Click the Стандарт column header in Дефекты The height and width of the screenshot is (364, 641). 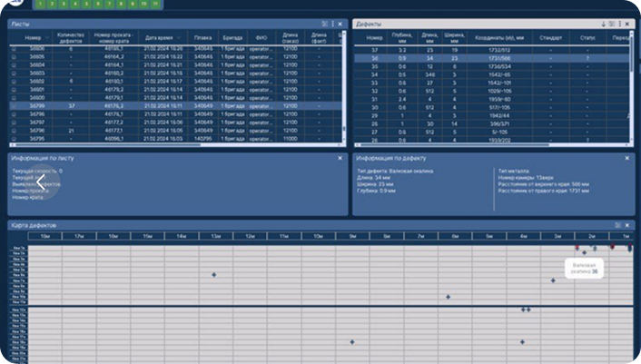(550, 37)
